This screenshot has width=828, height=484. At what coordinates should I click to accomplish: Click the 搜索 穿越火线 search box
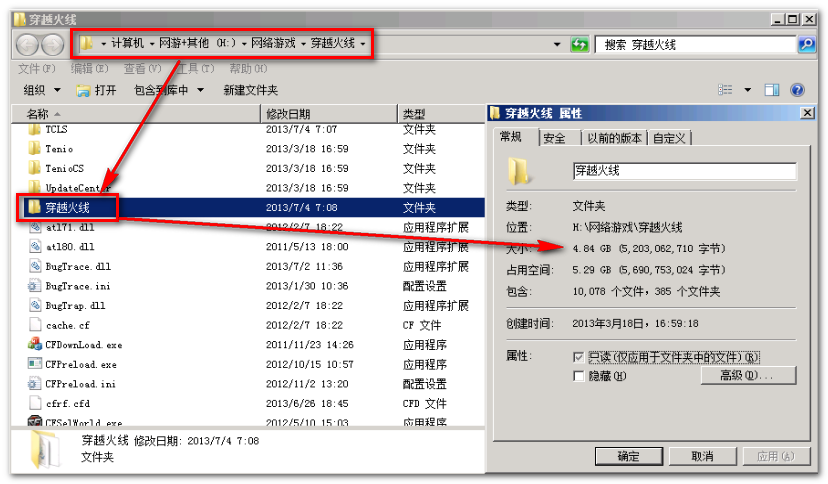pyautogui.click(x=695, y=44)
